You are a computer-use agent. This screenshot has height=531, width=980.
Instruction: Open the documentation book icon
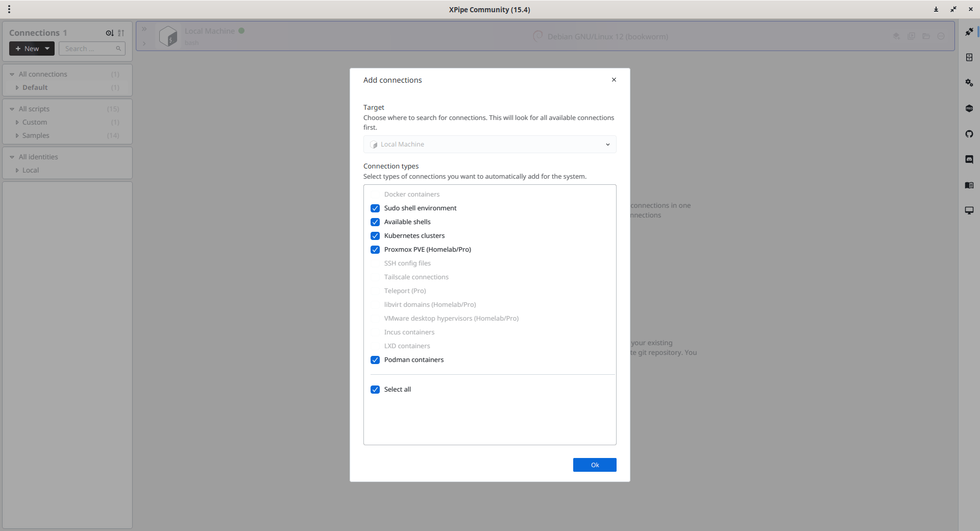pyautogui.click(x=969, y=185)
